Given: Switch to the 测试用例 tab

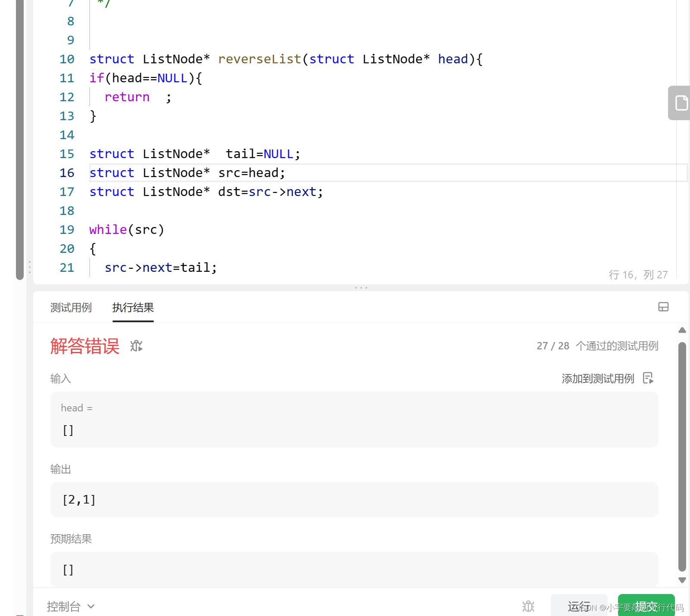Looking at the screenshot, I should [71, 308].
